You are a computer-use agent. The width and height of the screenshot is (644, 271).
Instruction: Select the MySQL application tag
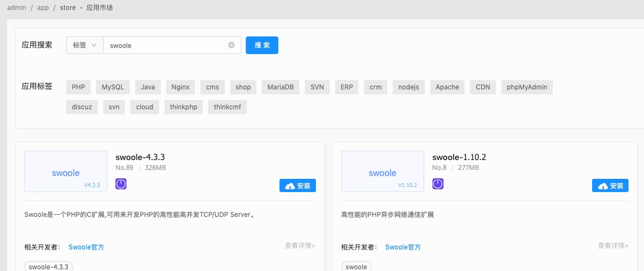point(113,87)
